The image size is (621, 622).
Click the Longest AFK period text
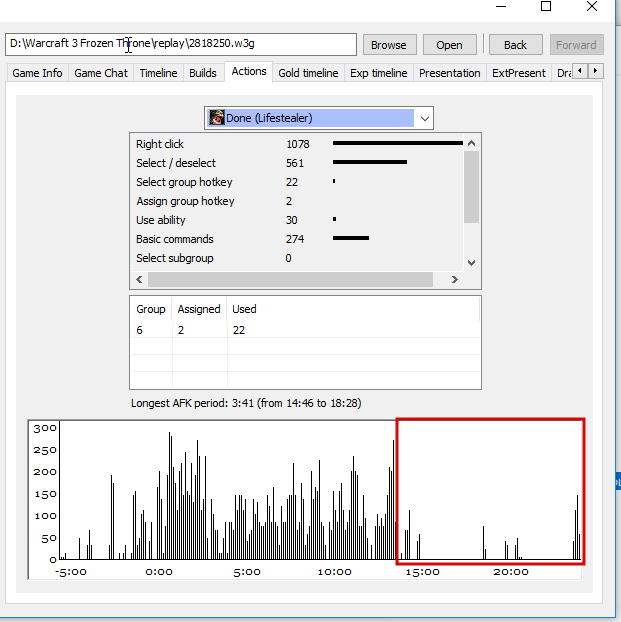246,403
